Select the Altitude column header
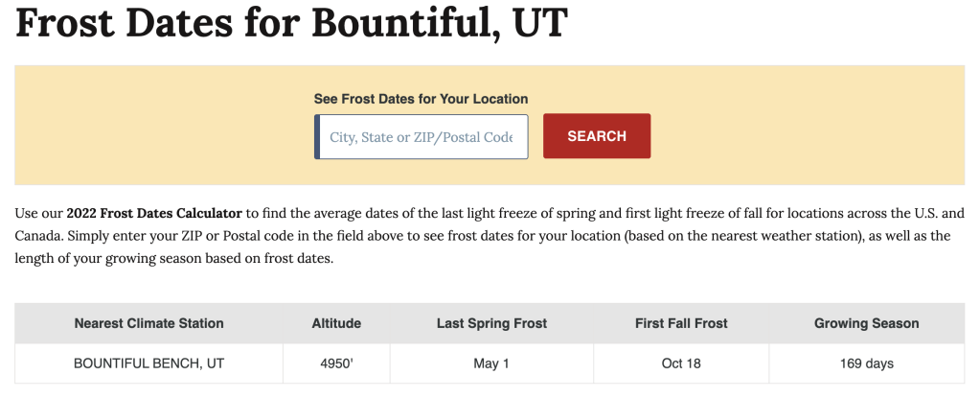This screenshot has width=980, height=398. click(x=336, y=323)
